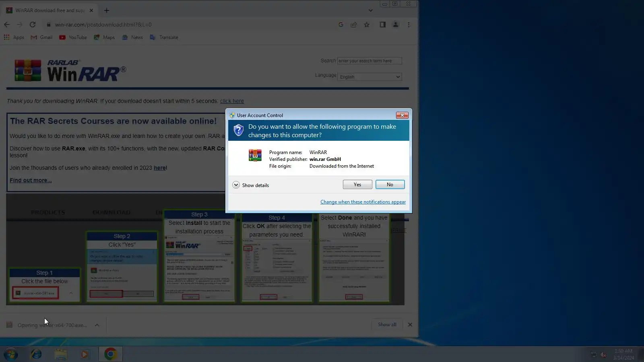Launch Internet Explorer from the taskbar

[36, 354]
